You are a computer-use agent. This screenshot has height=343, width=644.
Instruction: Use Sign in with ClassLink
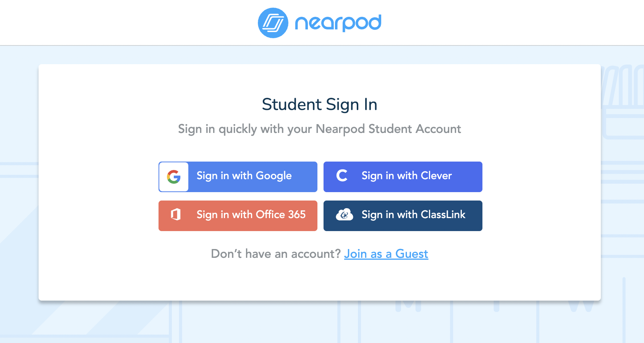tap(413, 215)
